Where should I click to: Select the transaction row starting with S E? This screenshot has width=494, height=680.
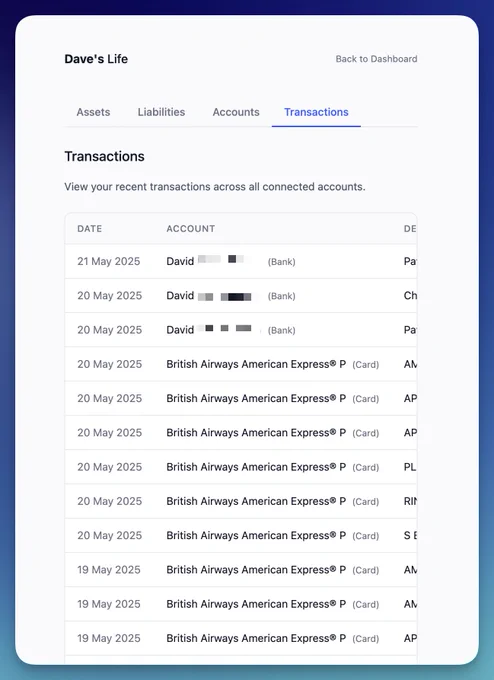[241, 536]
